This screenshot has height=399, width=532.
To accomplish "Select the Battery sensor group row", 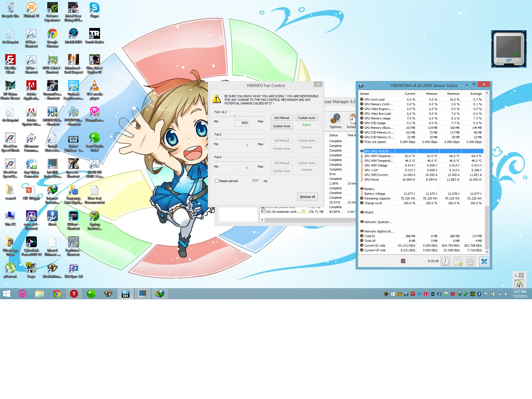I will click(x=421, y=189).
